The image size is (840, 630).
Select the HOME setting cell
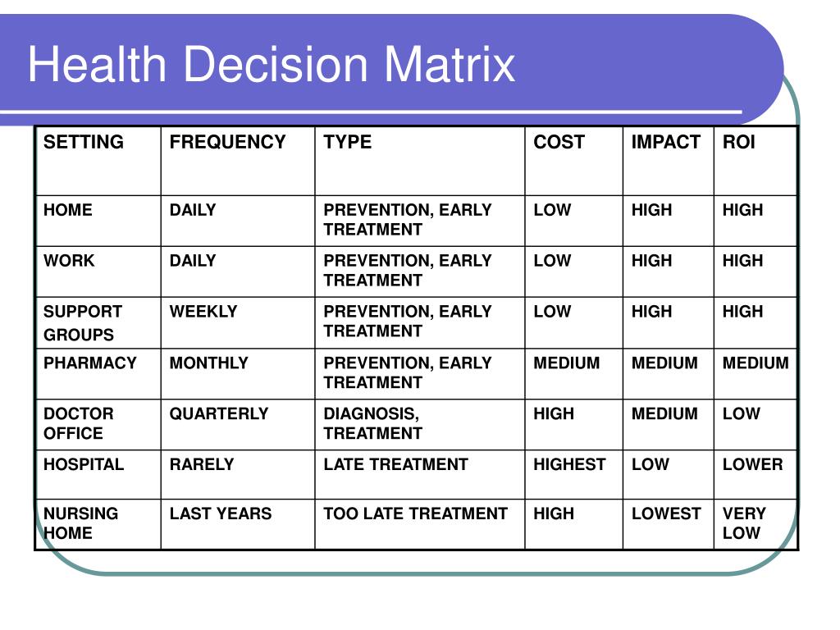[x=98, y=221]
